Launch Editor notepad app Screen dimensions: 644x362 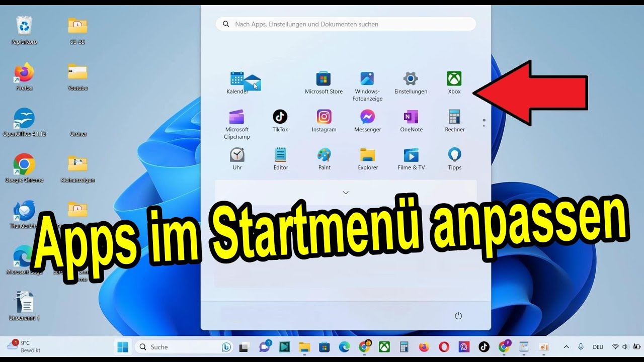(281, 159)
